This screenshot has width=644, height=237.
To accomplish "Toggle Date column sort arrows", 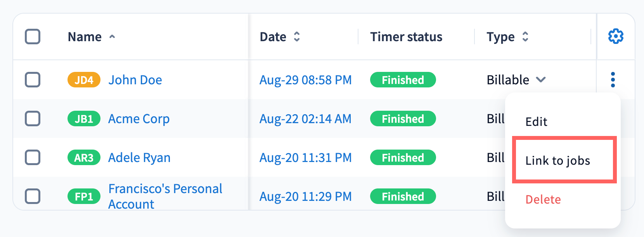I will [297, 37].
